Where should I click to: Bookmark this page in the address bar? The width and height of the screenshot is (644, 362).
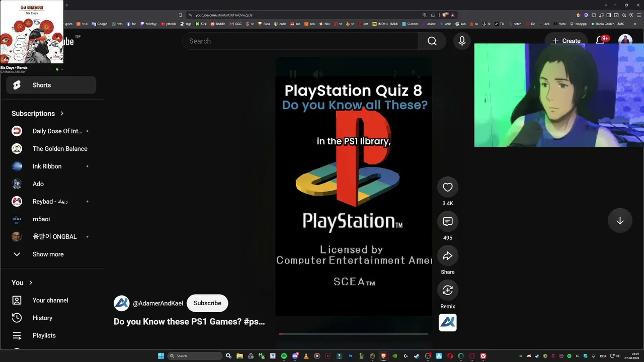[x=180, y=15]
